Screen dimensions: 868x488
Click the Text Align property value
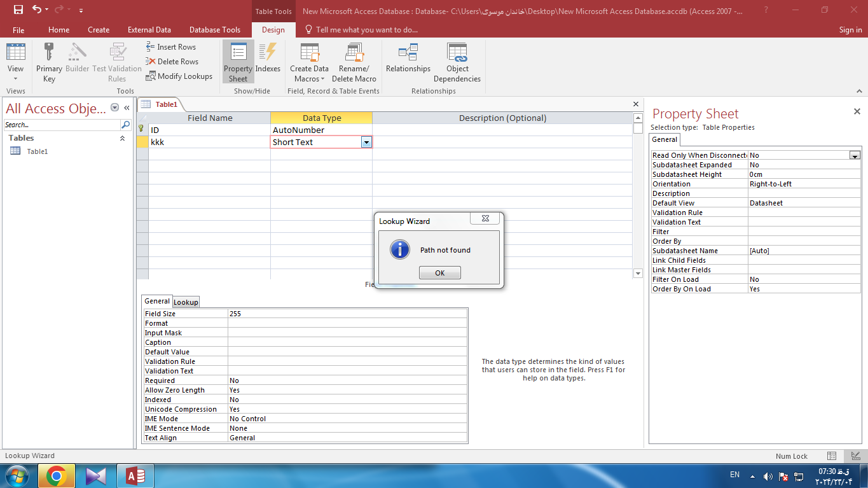[347, 438]
